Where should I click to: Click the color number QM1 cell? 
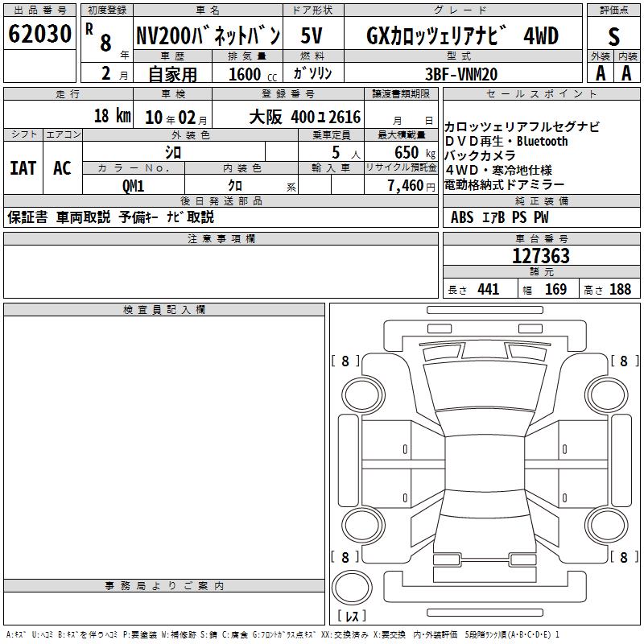point(133,185)
